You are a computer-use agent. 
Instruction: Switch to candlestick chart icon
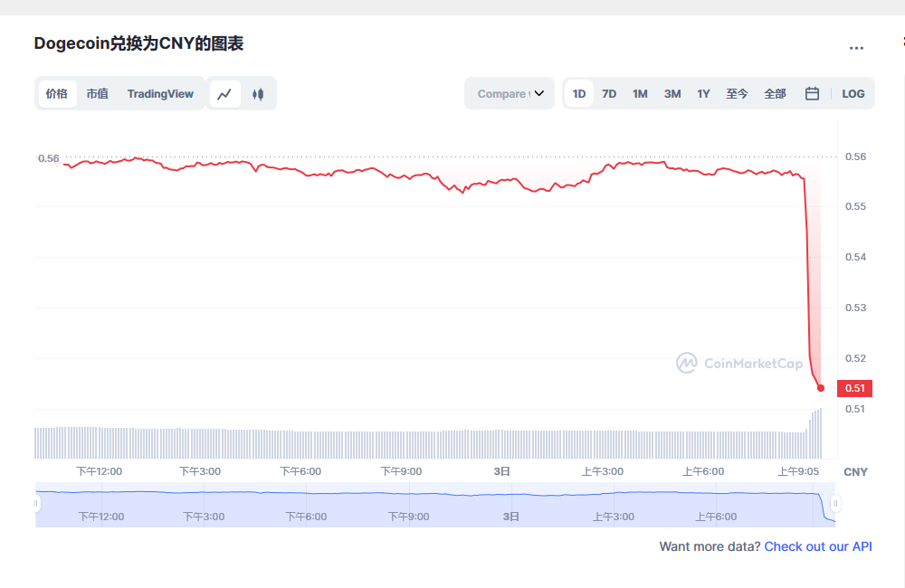click(x=258, y=94)
